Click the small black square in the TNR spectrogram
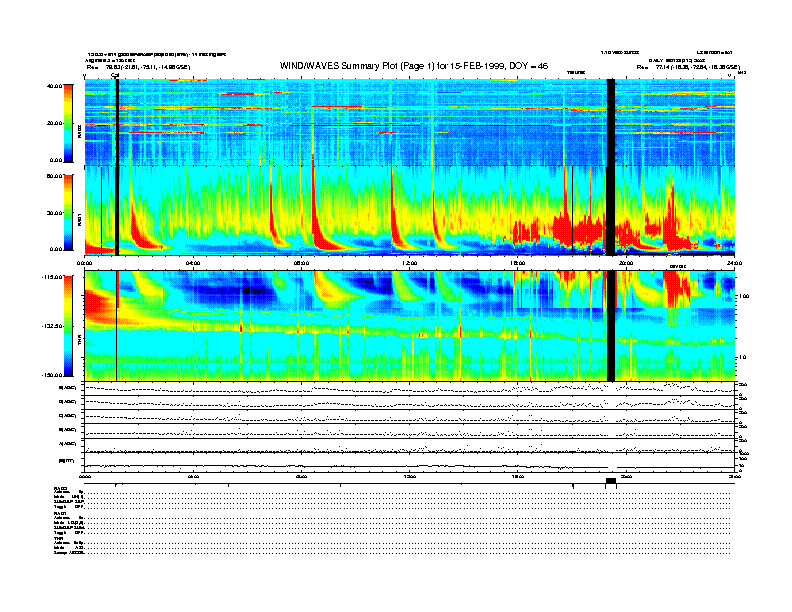 (x=246, y=291)
